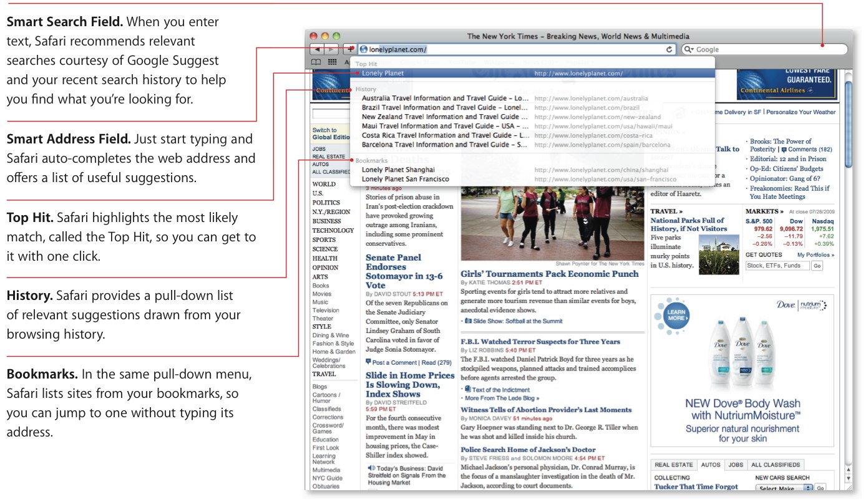Click the speaker icon beside Today's Business
This screenshot has height=502, width=868.
(371, 468)
